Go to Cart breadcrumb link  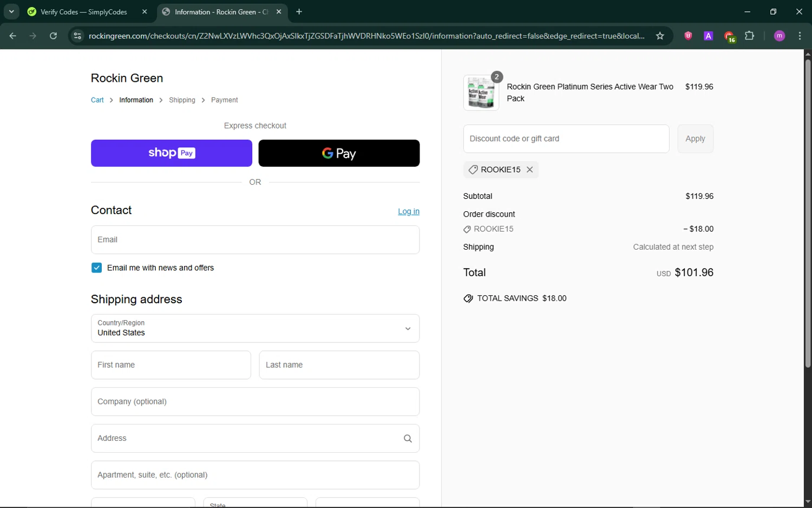tap(97, 100)
